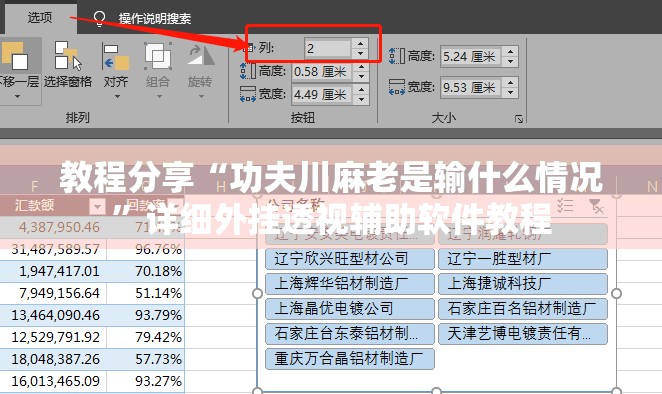Screen dimensions: 662x394
Task: Select the 汇款额 column header cell
Action: click(x=53, y=206)
